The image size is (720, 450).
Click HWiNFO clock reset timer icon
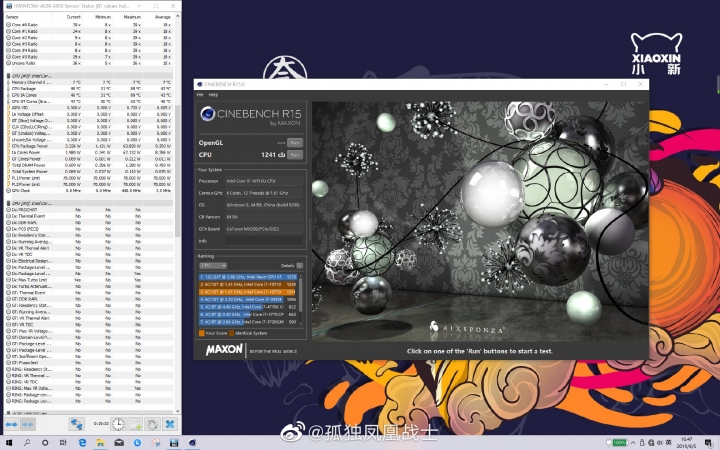pyautogui.click(x=118, y=424)
